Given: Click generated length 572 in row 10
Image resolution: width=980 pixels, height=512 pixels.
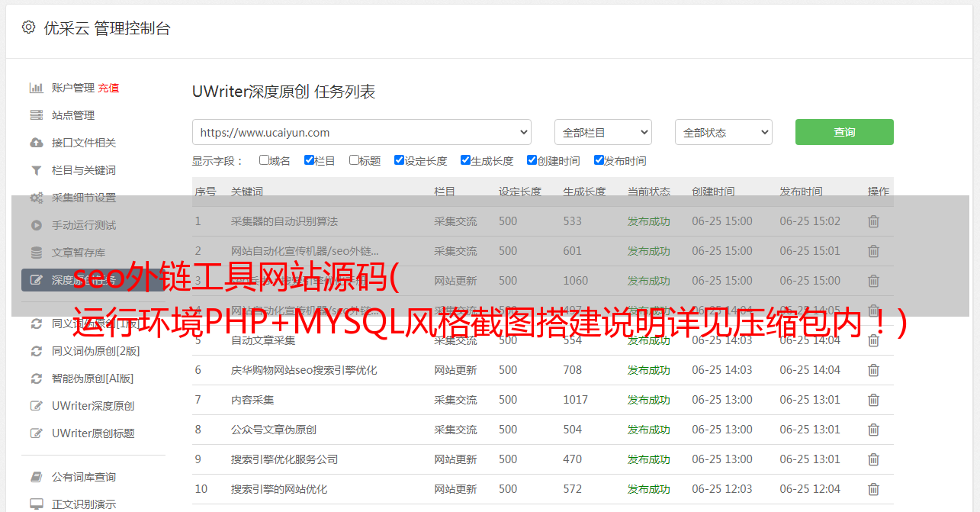Looking at the screenshot, I should click(573, 489).
